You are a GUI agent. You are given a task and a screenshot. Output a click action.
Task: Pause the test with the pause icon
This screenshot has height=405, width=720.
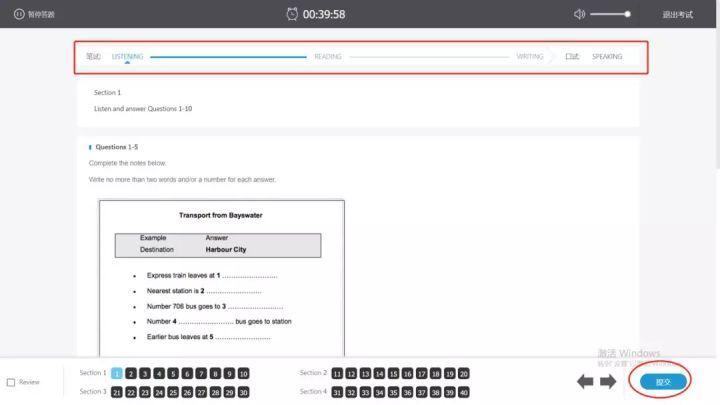click(19, 14)
